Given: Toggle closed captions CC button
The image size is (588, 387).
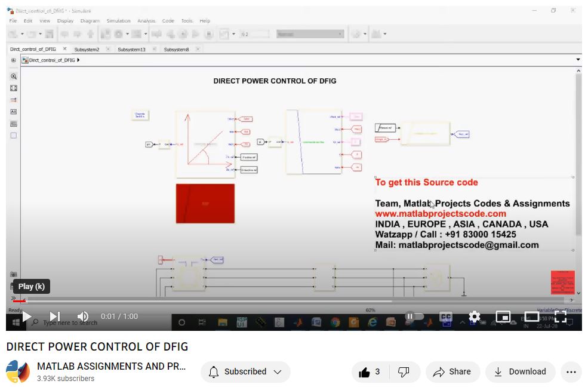Looking at the screenshot, I should (445, 317).
